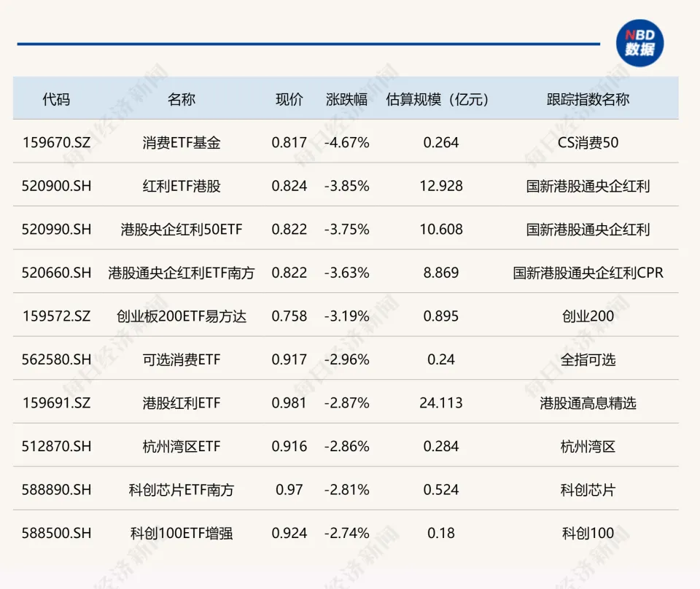Select the 杭州湾区ETF fund name

(181, 446)
